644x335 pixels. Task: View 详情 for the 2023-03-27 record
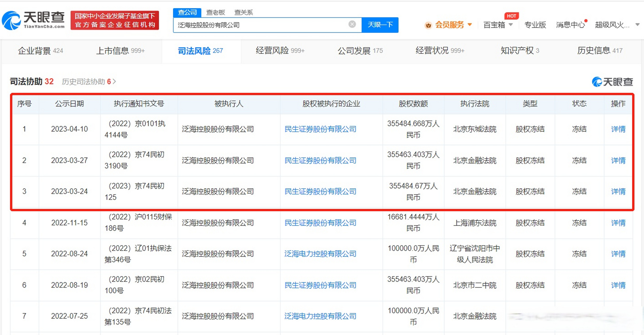618,160
